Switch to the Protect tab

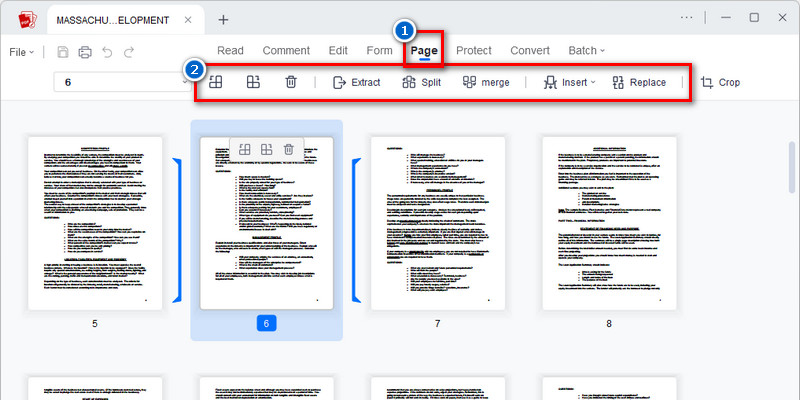473,51
